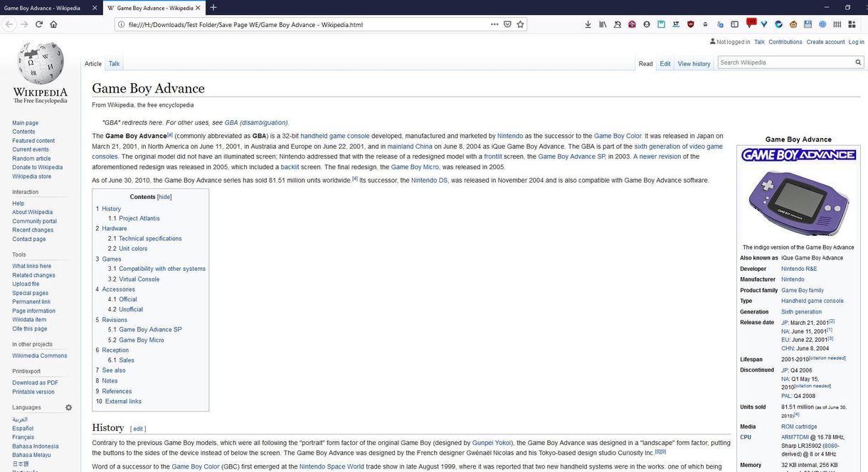Click edit link beside History heading
This screenshot has width=868, height=472.
coord(138,429)
